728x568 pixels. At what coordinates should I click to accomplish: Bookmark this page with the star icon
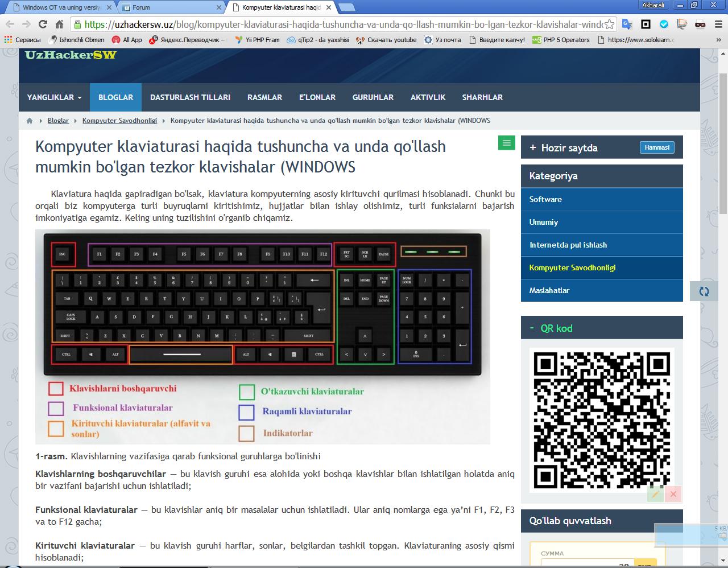610,24
